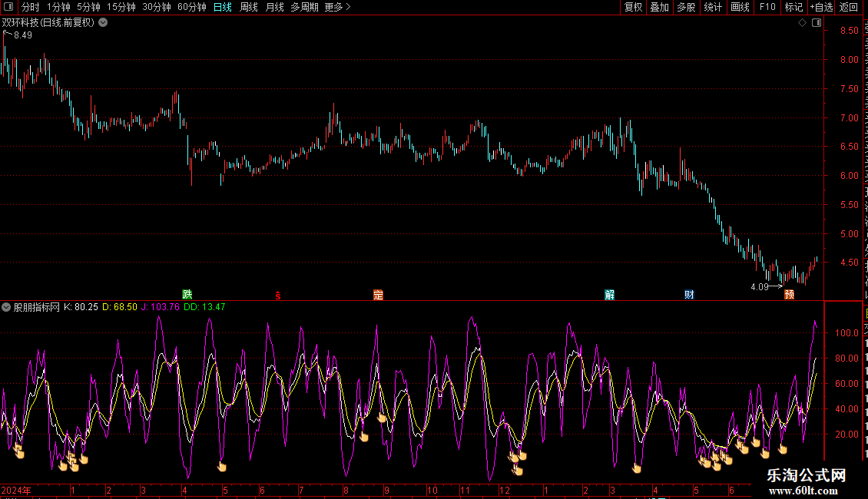Screen dimensions: 868x499
Task: Switch to the 30分钟 period
Action: pyautogui.click(x=156, y=7)
